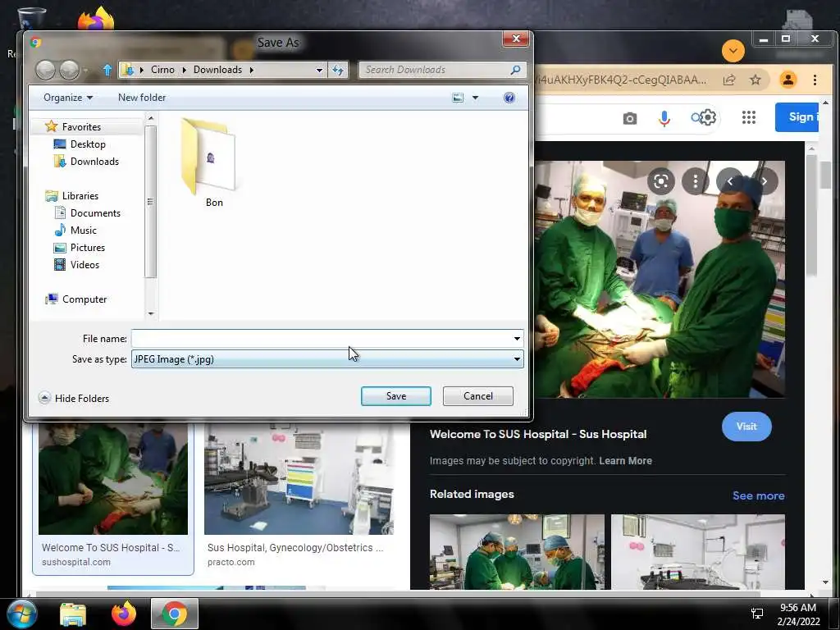Viewport: 840px width, 630px height.
Task: Open the Google apps grid icon
Action: (749, 117)
